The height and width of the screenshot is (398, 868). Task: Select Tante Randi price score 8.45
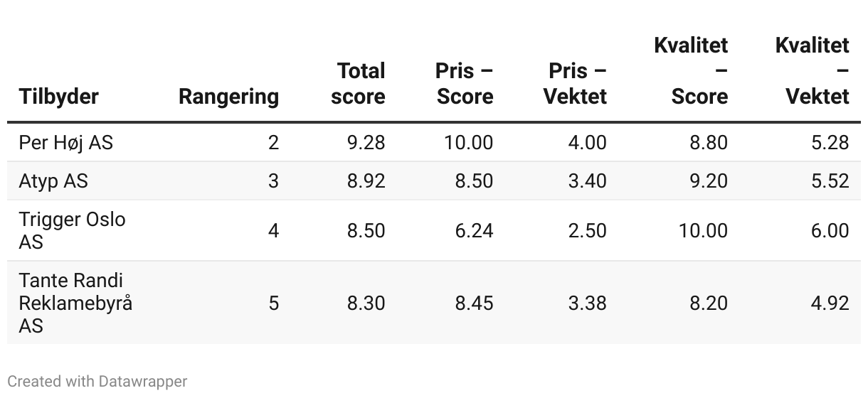click(x=474, y=303)
